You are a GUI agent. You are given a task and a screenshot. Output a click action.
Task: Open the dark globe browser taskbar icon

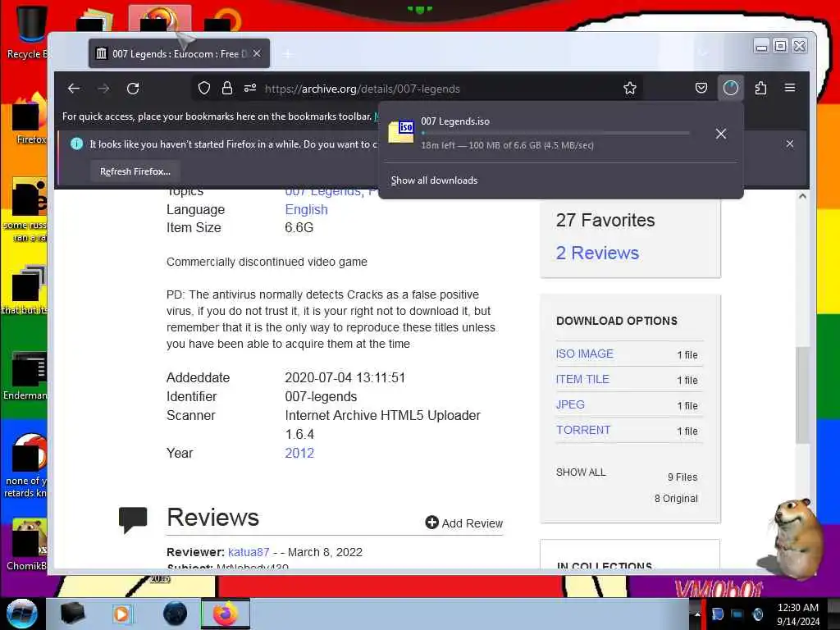pos(175,614)
